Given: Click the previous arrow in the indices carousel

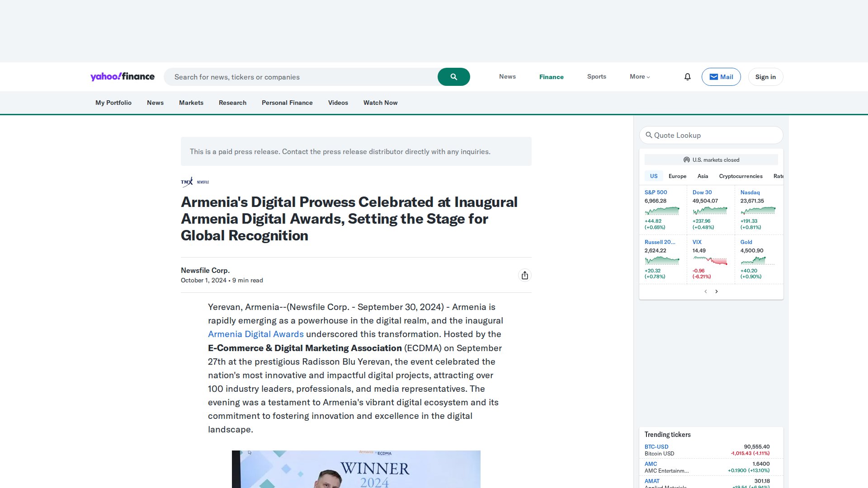Looking at the screenshot, I should click(706, 291).
